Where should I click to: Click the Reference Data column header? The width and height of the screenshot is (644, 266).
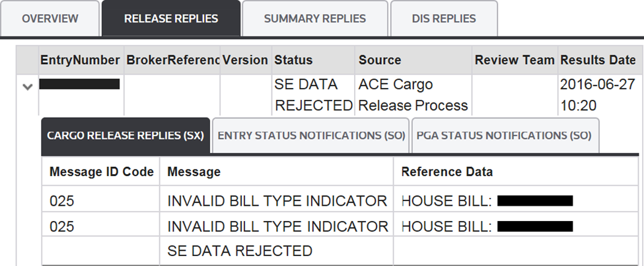(x=447, y=172)
